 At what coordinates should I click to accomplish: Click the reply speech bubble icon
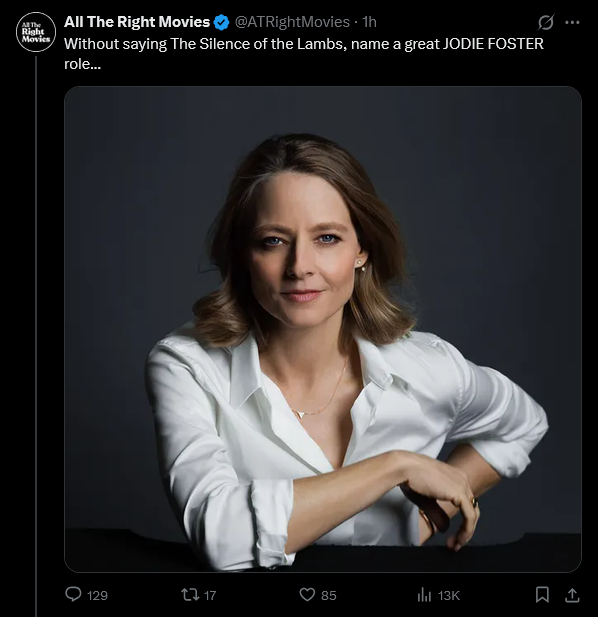click(x=73, y=594)
